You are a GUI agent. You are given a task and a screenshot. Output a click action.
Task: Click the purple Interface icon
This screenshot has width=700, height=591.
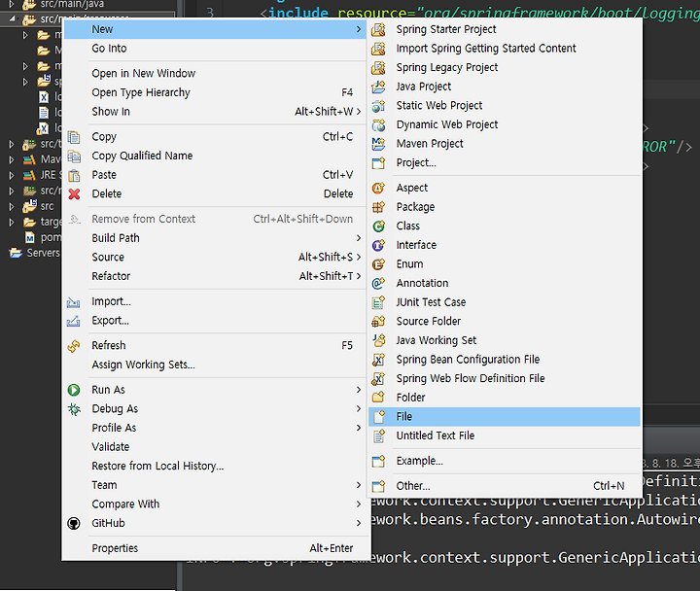[378, 245]
